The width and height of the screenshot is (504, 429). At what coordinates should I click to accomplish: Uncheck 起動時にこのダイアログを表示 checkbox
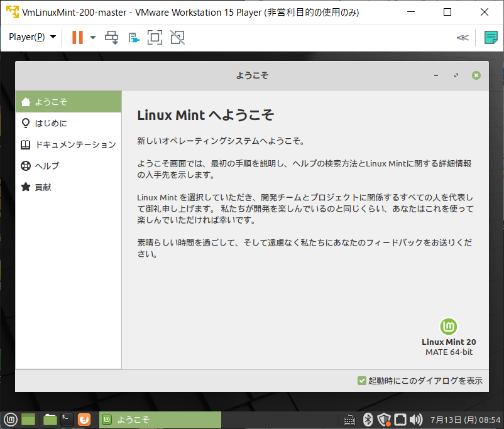point(361,381)
